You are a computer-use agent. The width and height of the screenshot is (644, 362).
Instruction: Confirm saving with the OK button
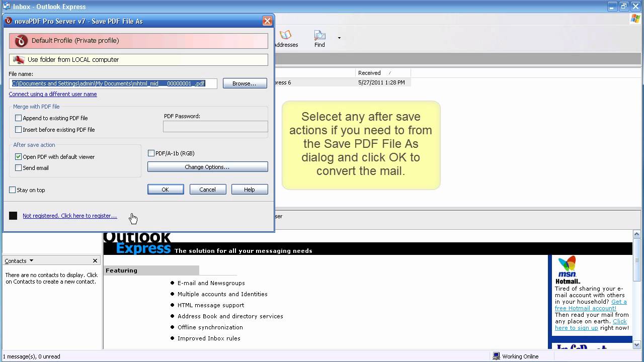165,190
